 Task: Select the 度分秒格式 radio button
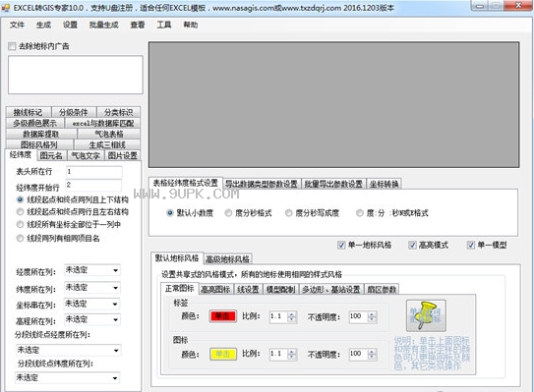coord(228,213)
